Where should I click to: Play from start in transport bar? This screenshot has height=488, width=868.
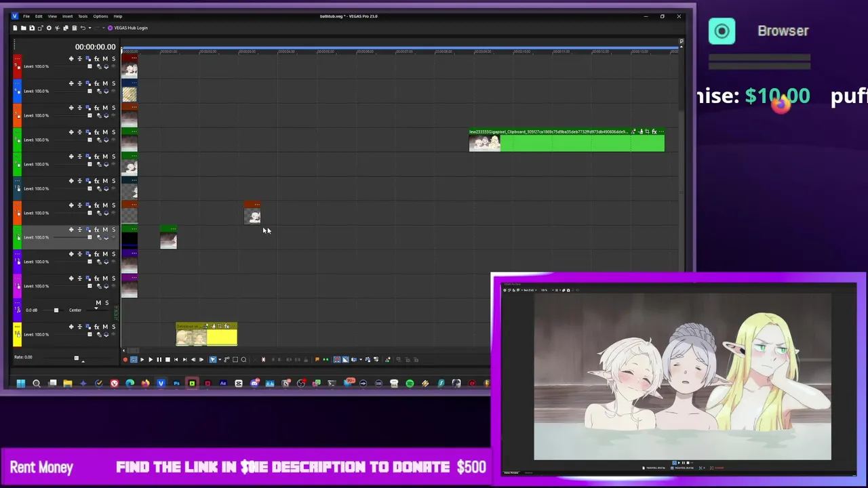pyautogui.click(x=142, y=359)
